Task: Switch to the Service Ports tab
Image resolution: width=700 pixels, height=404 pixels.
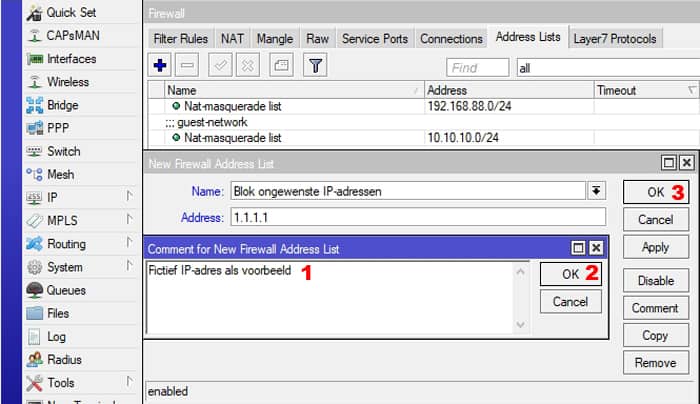Action: pyautogui.click(x=375, y=39)
